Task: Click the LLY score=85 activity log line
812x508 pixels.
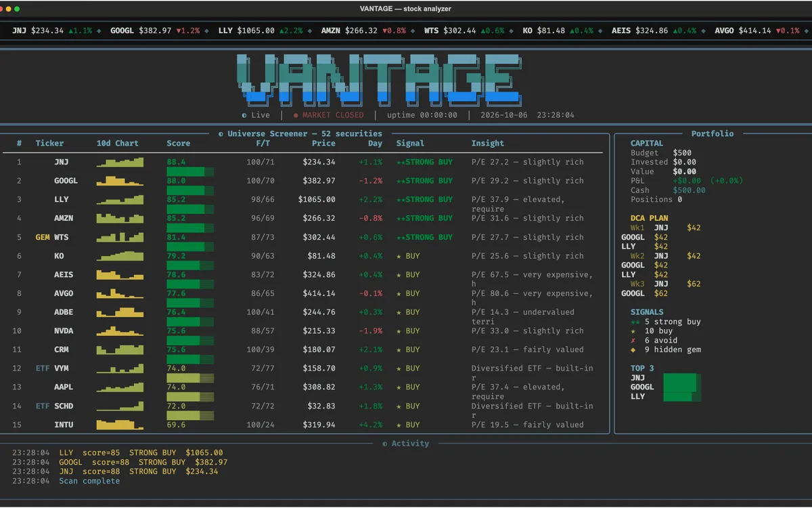Action: click(x=117, y=452)
